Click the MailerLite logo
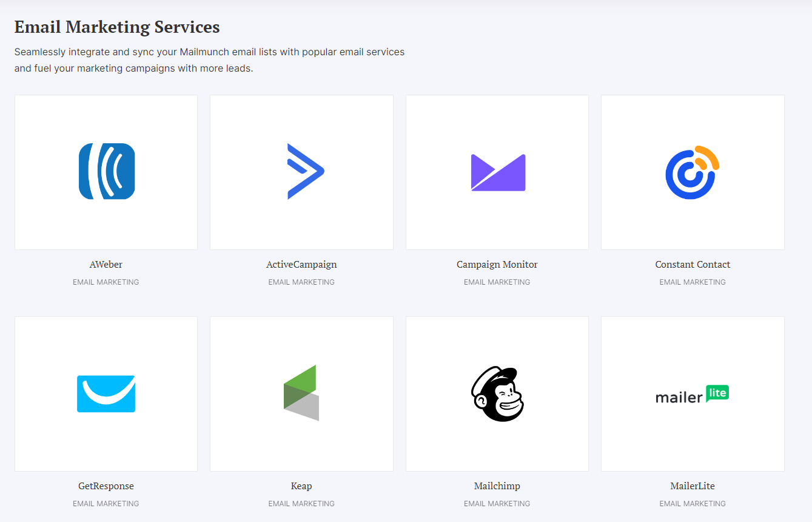 pos(693,394)
